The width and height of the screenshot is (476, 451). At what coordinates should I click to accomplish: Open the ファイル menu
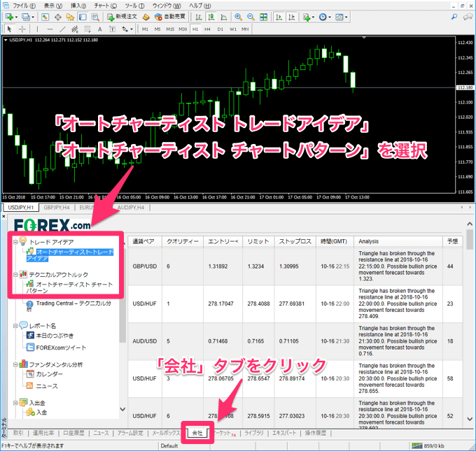coord(23,6)
